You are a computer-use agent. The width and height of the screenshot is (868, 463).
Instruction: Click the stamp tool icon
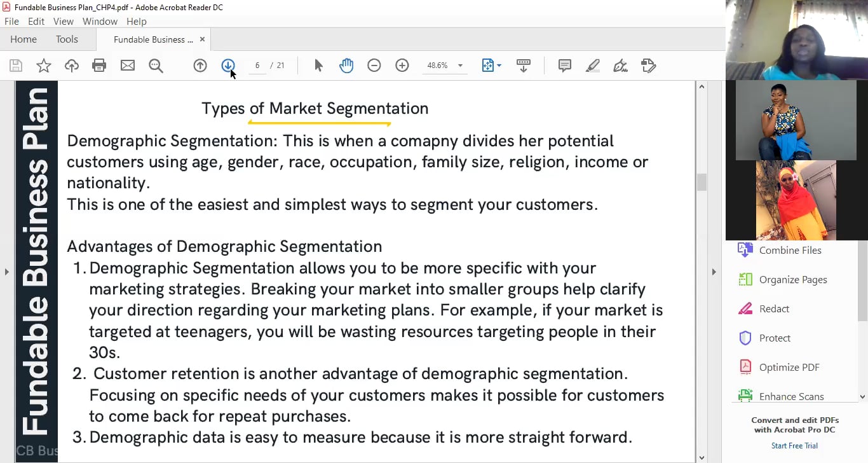pos(648,66)
